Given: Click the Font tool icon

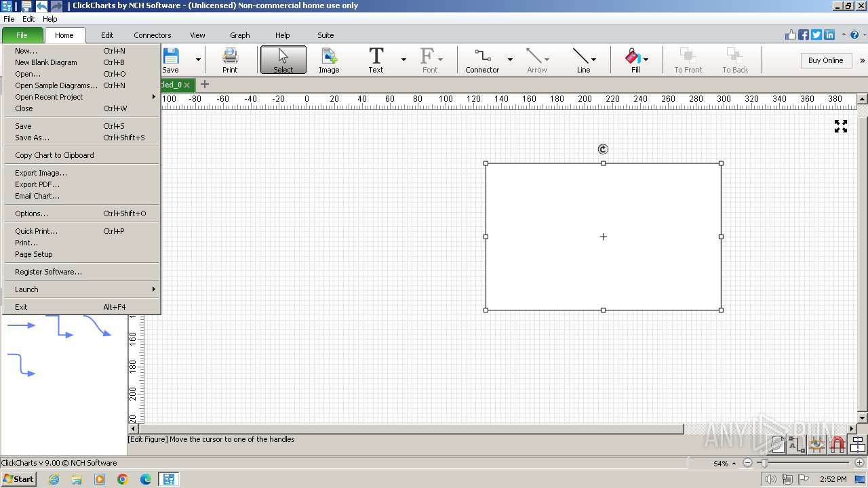Looking at the screenshot, I should [x=430, y=60].
